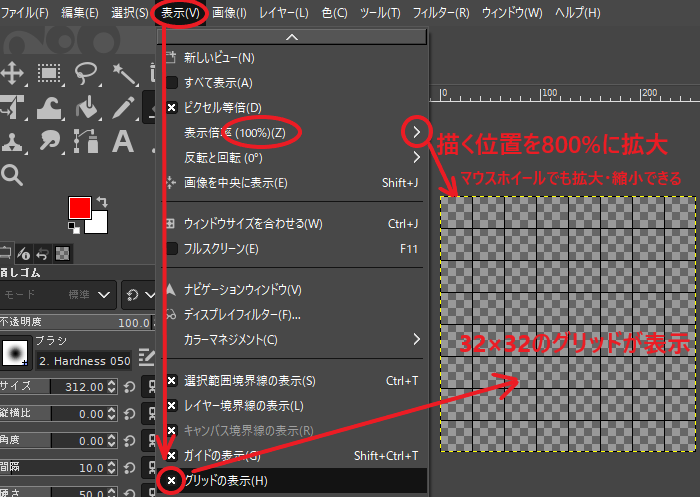Select the Fuzzy Select magic wand tool
Viewport: 700px width, 497px height.
pyautogui.click(x=125, y=74)
